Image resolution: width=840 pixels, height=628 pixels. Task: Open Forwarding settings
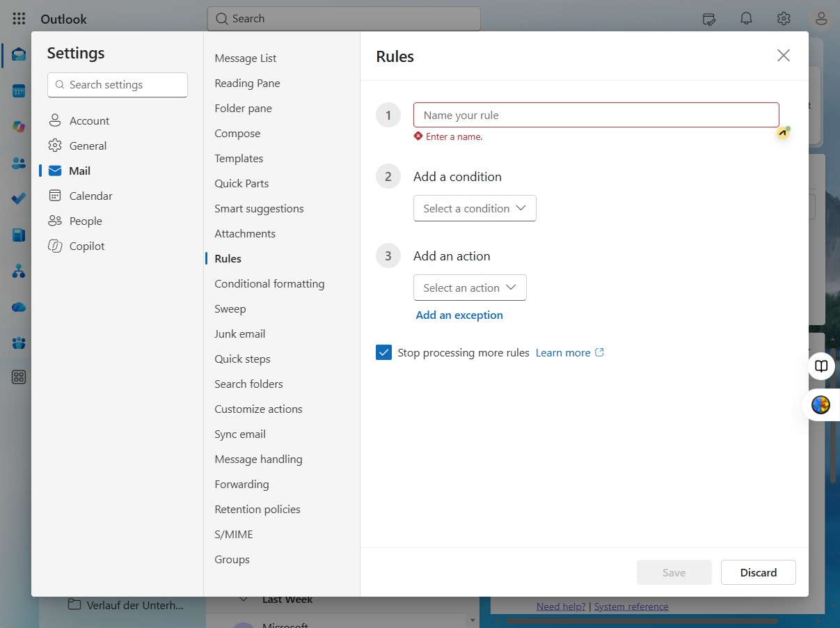(241, 484)
